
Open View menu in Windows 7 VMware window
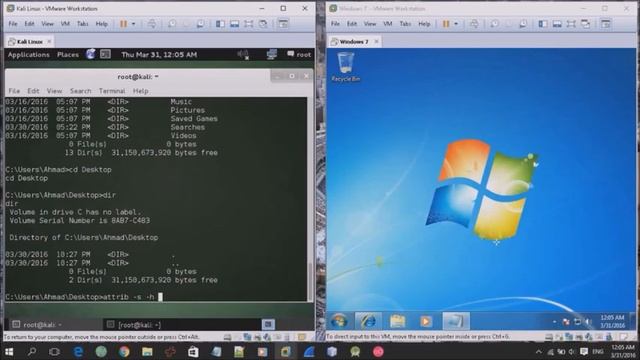370,24
